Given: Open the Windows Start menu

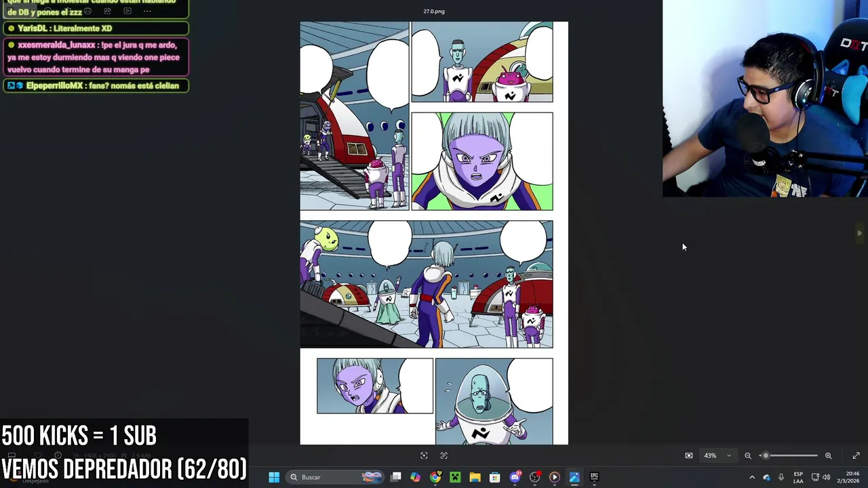Looking at the screenshot, I should click(274, 477).
